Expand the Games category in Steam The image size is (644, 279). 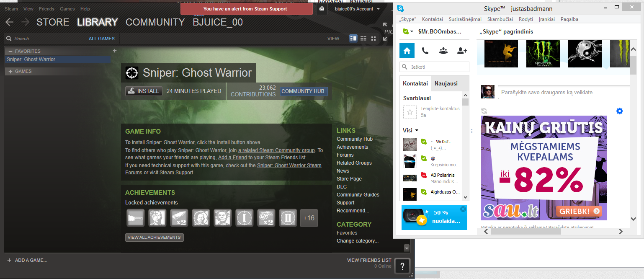10,71
